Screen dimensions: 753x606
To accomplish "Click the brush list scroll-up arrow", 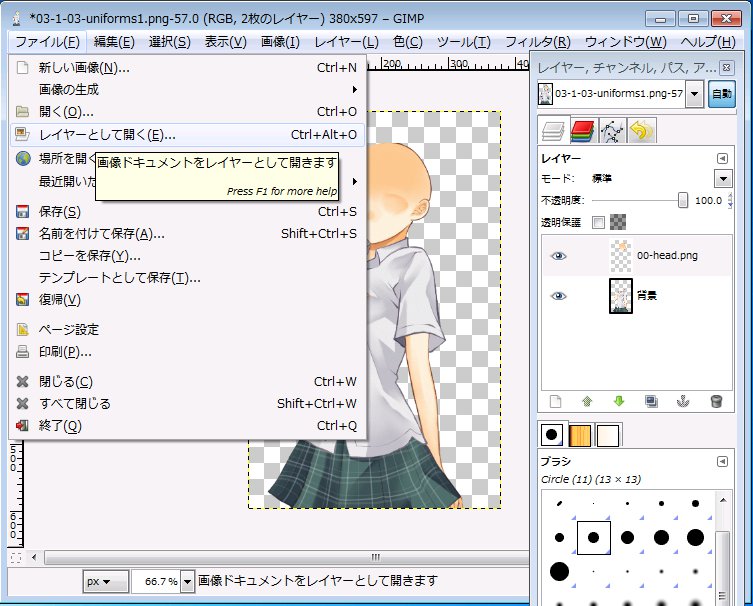I will 723,501.
